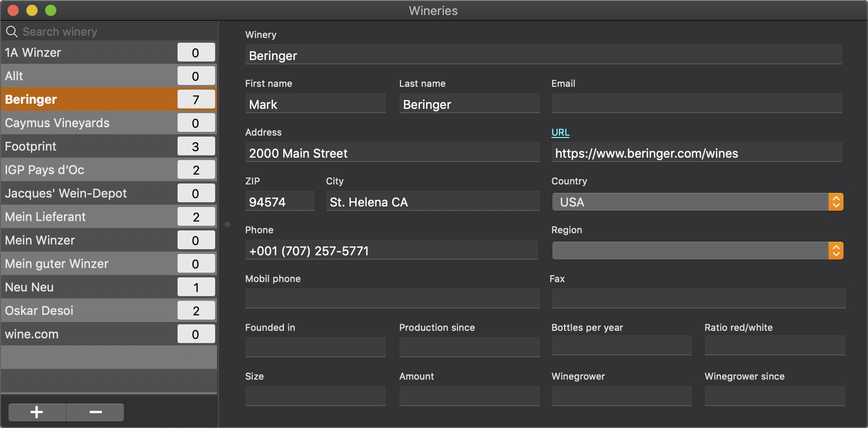Image resolution: width=868 pixels, height=428 pixels.
Task: Select Caymus Vineyards in the list
Action: (x=109, y=122)
